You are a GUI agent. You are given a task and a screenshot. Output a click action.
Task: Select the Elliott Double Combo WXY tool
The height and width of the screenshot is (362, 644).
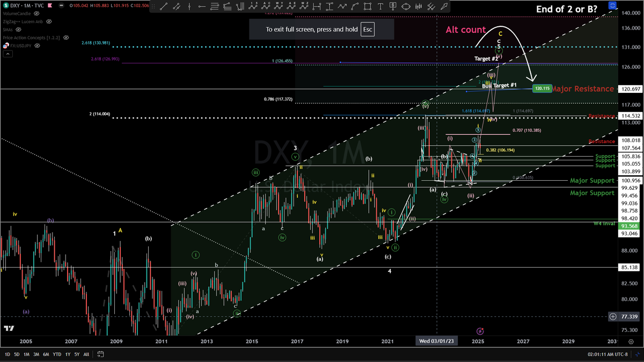279,6
